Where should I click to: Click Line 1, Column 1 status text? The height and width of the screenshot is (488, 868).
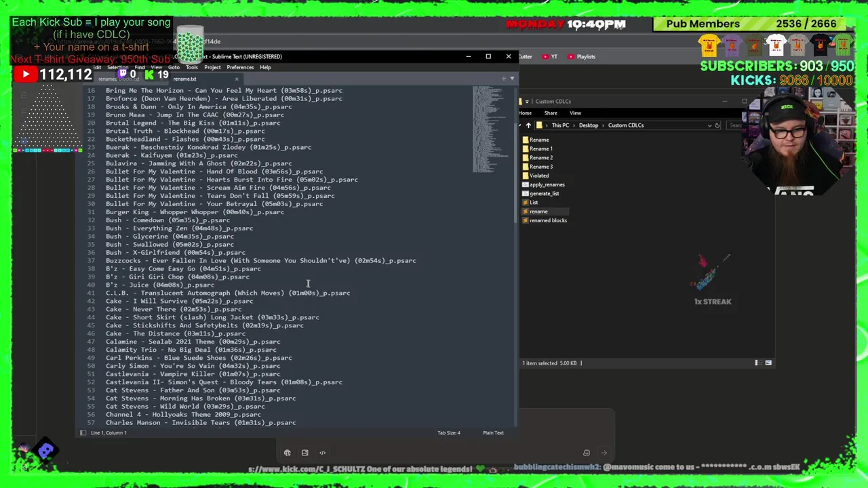pos(108,432)
